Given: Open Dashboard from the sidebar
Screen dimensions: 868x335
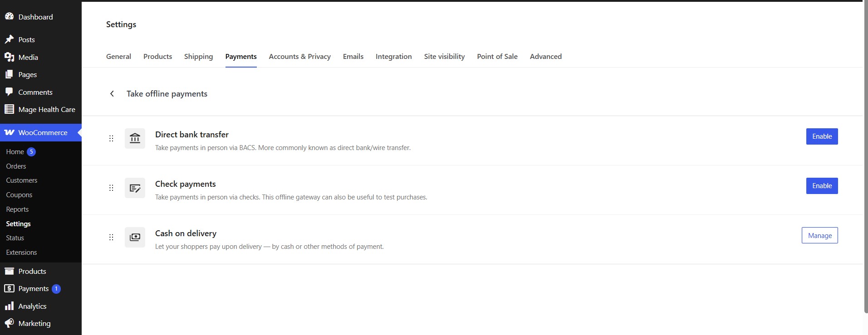Looking at the screenshot, I should 35,17.
